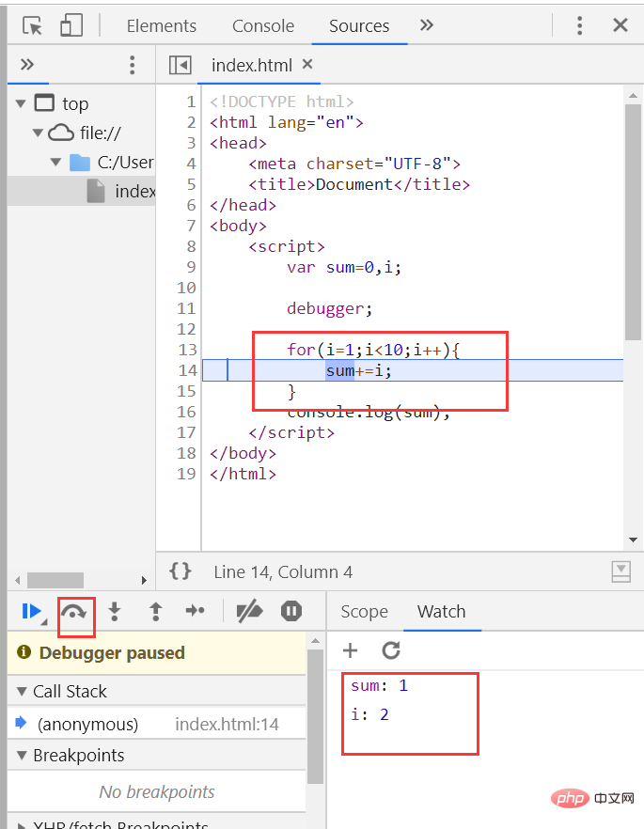Hide the navigator sidebar toggle icon
Viewport: 644px width, 829px height.
coord(181,65)
